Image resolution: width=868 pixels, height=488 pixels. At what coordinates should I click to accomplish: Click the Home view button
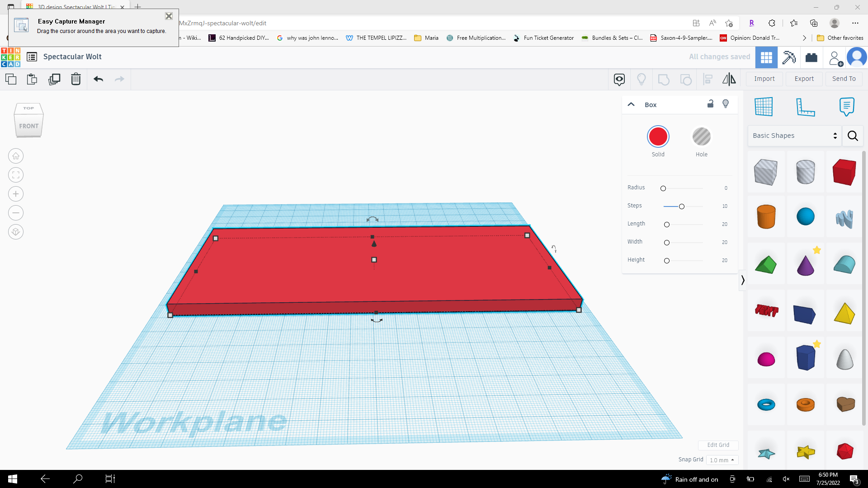click(x=16, y=156)
